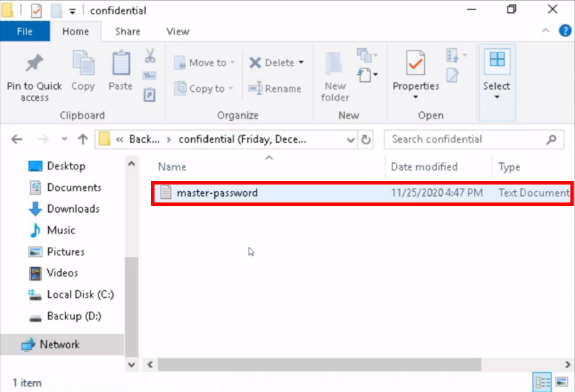This screenshot has width=575, height=392.
Task: Open the Delete dropdown arrow
Action: pos(301,63)
